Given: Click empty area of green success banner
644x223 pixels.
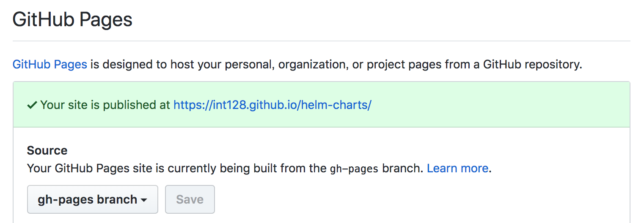Looking at the screenshot, I should click(499, 105).
